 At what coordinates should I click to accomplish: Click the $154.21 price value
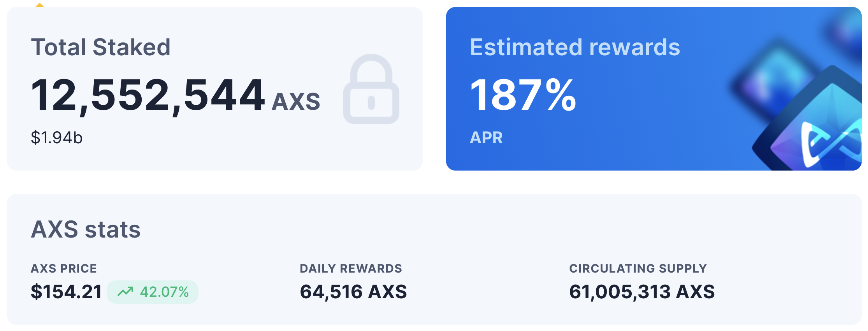coord(67,292)
